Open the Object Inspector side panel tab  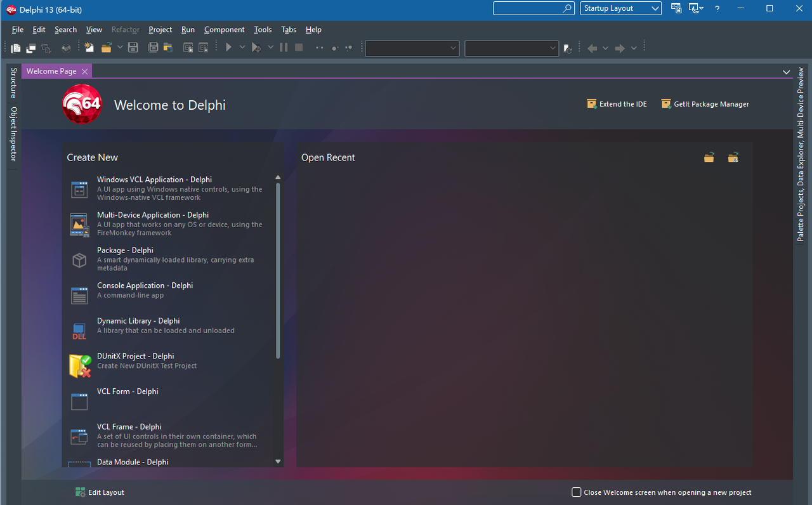(x=13, y=134)
